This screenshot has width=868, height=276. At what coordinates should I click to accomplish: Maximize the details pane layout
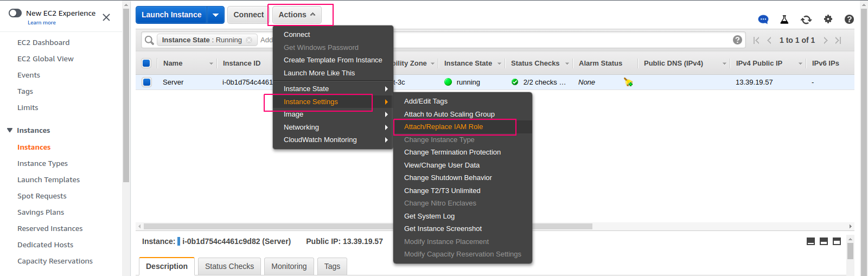click(x=837, y=241)
